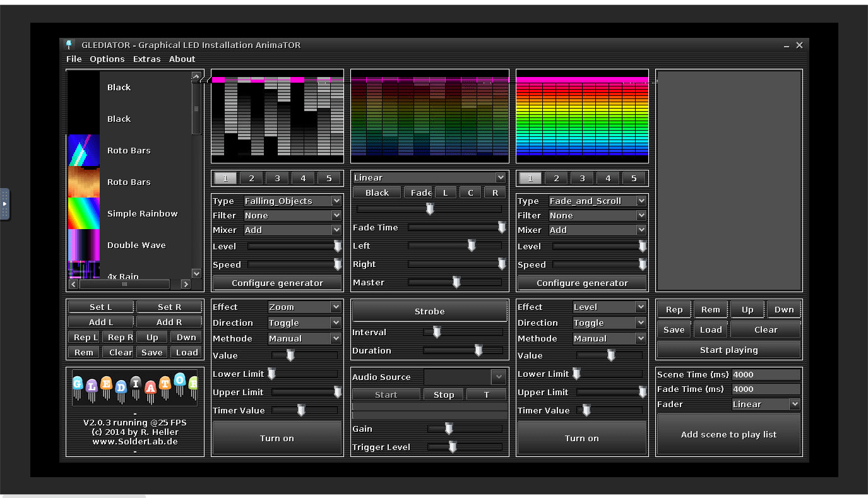Expand the Audio Source dropdown

[x=498, y=377]
